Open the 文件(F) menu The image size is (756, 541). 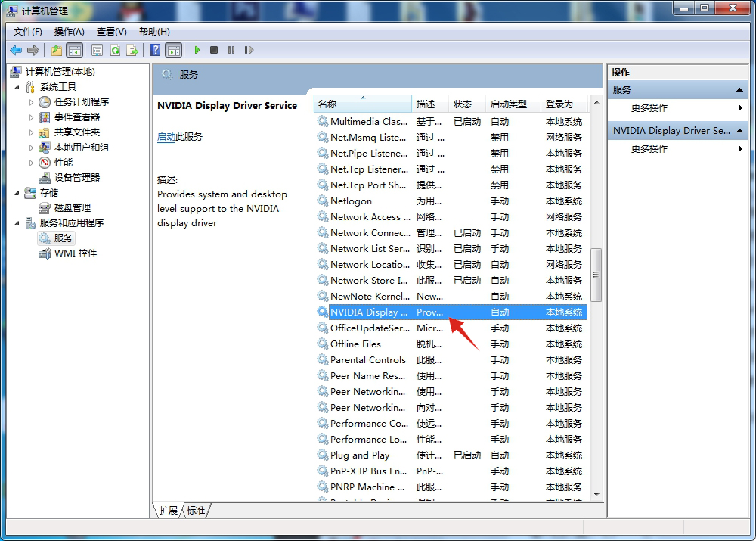(x=27, y=32)
